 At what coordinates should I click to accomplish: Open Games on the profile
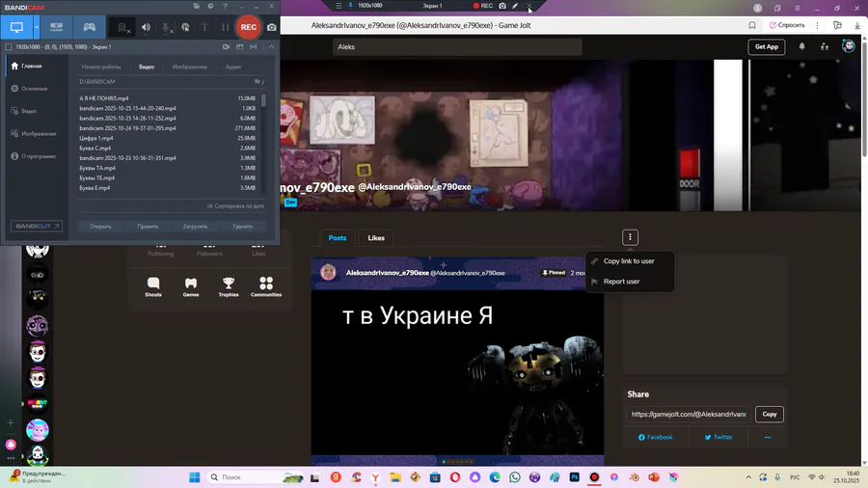[x=191, y=287]
